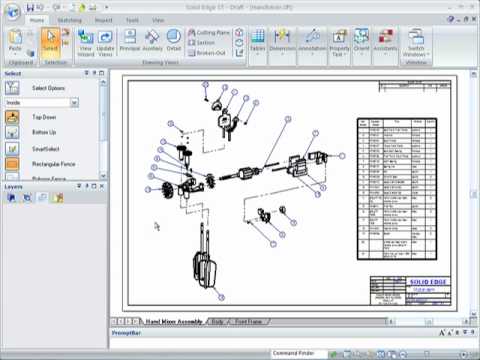The width and height of the screenshot is (480, 360).
Task: Click the PromptBar font size increase icon
Action: [442, 333]
